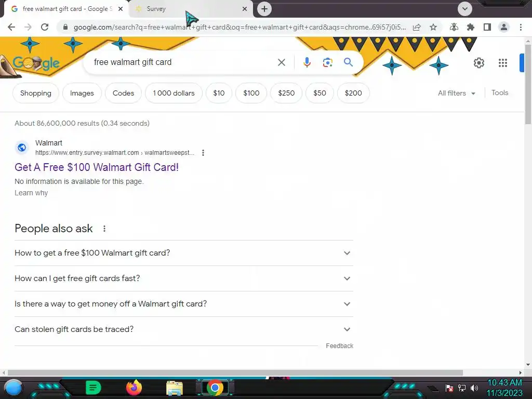Image resolution: width=532 pixels, height=399 pixels.
Task: Open File Explorer from the taskbar
Action: [175, 388]
